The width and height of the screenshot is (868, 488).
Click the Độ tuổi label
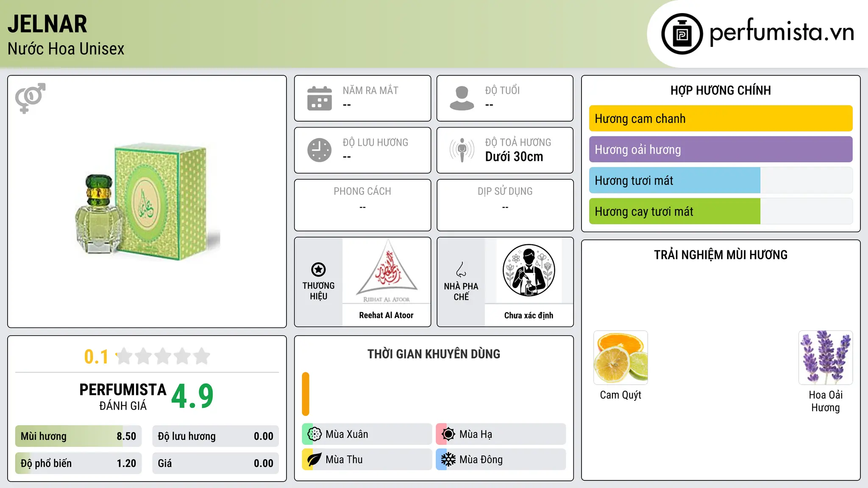tap(502, 90)
